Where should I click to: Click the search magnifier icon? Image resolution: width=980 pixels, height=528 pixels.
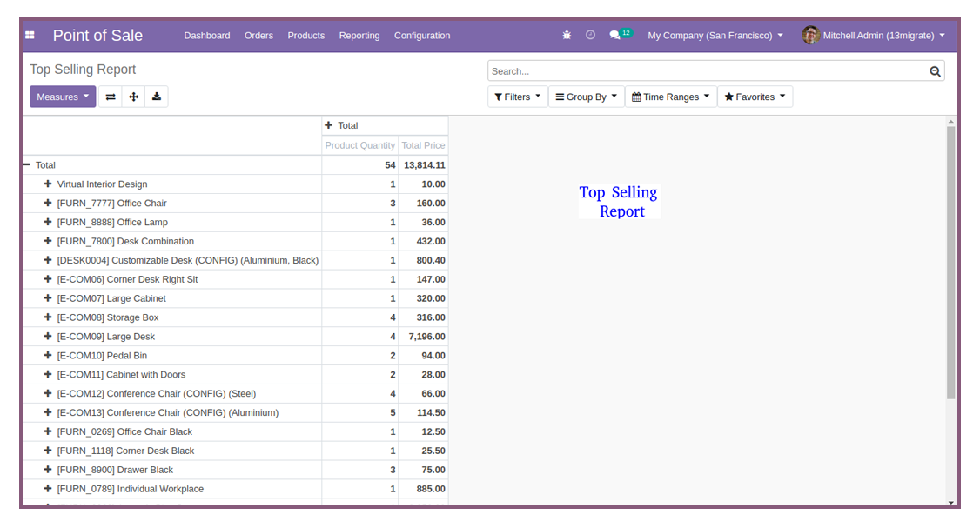(x=935, y=71)
